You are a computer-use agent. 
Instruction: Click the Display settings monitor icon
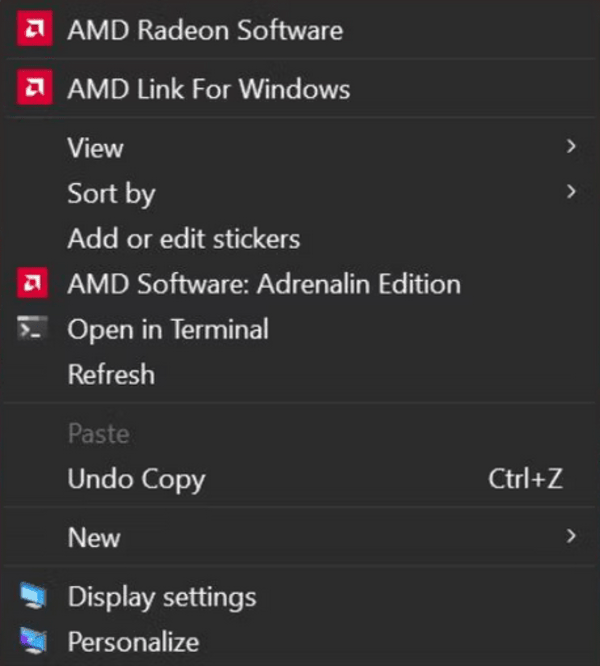(33, 595)
